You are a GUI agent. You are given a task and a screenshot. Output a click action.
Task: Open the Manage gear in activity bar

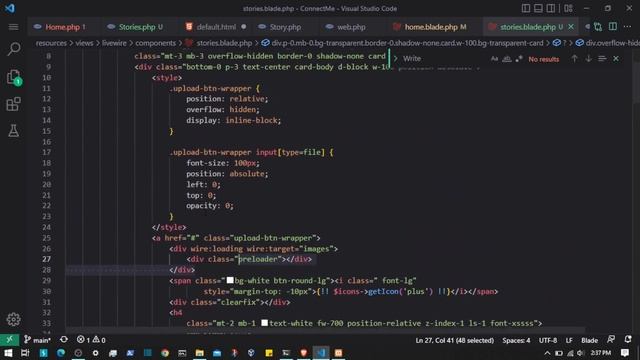pos(13,319)
